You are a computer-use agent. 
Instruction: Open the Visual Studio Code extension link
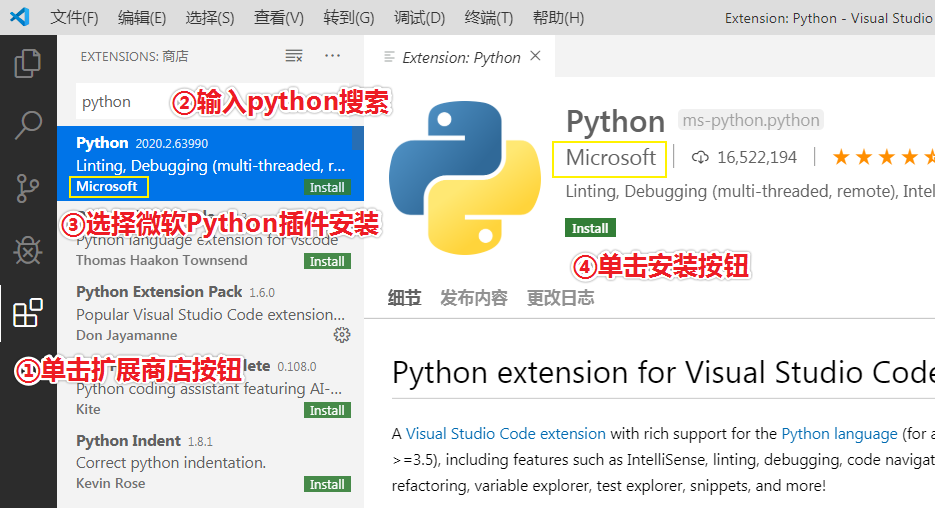coord(506,433)
